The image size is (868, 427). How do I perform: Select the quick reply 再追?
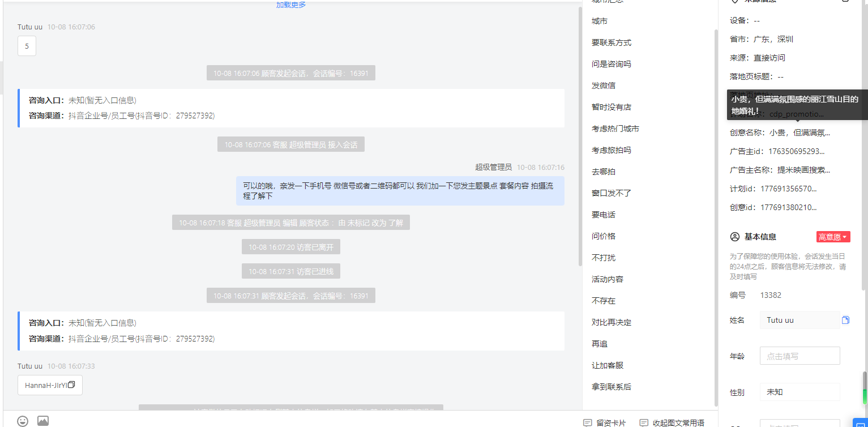pyautogui.click(x=600, y=344)
